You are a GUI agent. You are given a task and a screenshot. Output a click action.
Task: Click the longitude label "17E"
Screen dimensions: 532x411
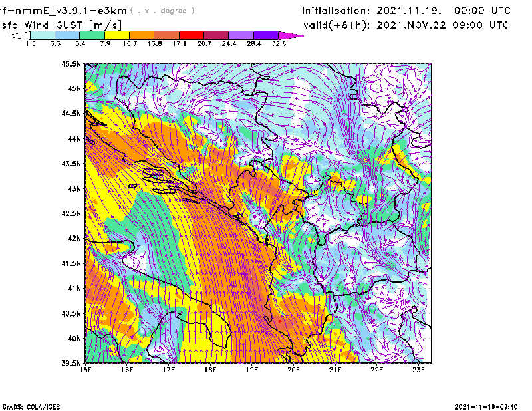(169, 370)
